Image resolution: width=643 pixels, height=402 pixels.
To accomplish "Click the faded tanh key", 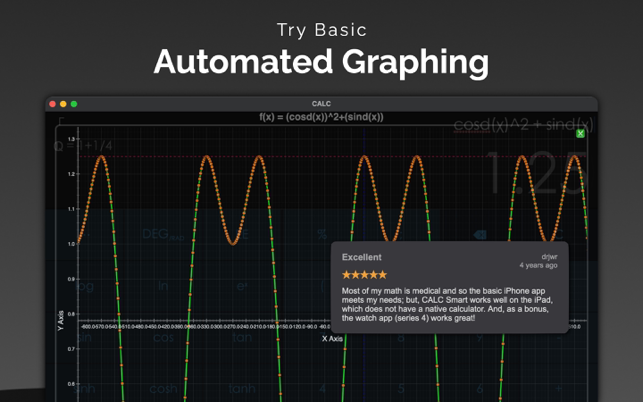I will point(242,388).
